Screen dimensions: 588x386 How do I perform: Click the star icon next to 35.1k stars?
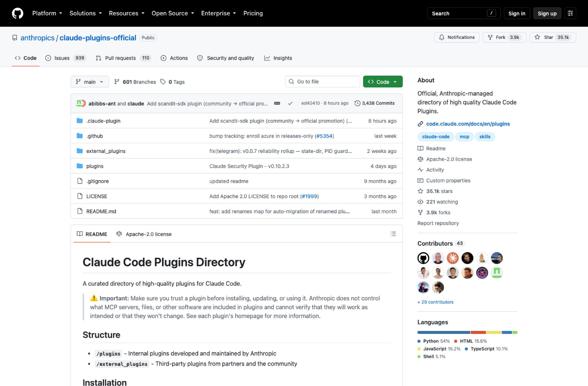pos(420,191)
